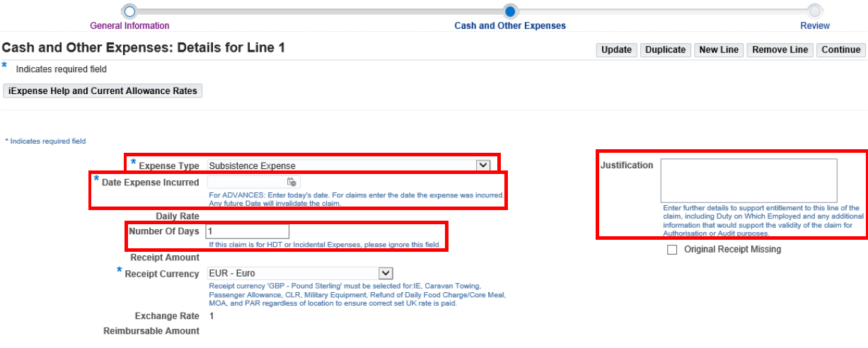
Task: Add a line with New Line button
Action: (x=718, y=50)
